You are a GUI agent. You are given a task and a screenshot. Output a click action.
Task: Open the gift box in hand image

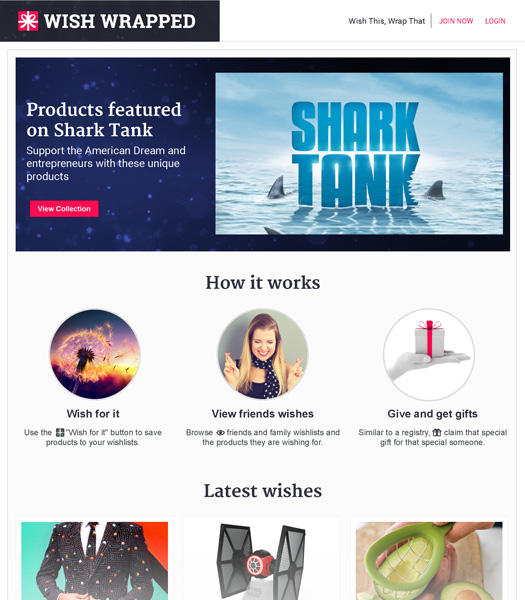tap(429, 354)
